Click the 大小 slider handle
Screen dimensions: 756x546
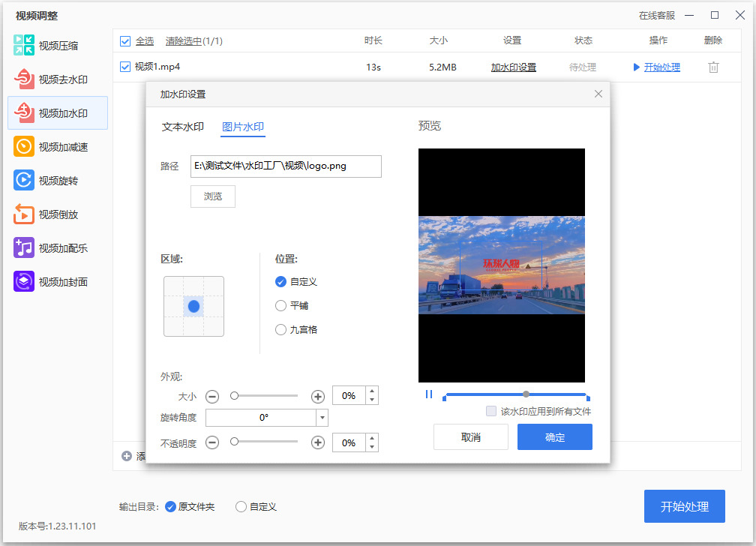point(234,396)
